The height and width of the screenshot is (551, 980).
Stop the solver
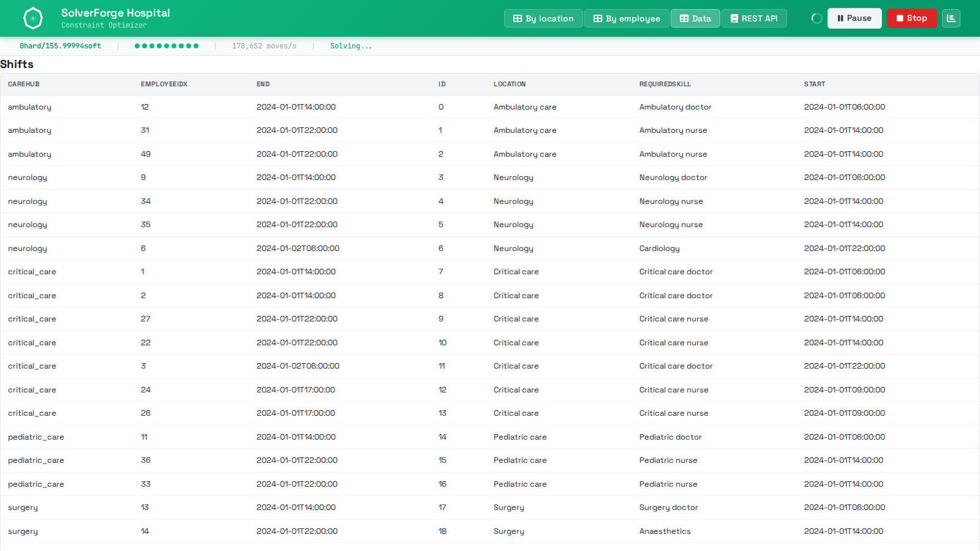(x=911, y=18)
